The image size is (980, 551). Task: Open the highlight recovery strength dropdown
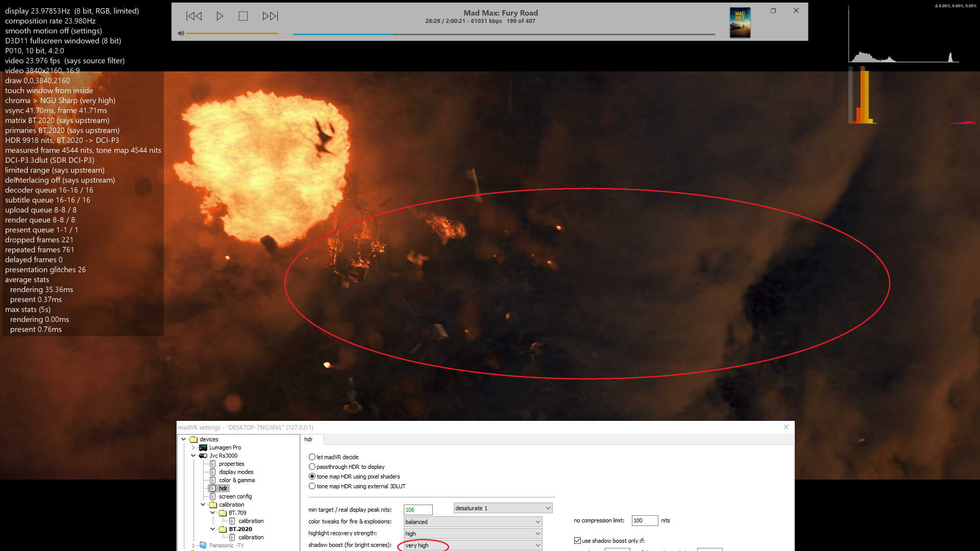tap(473, 534)
